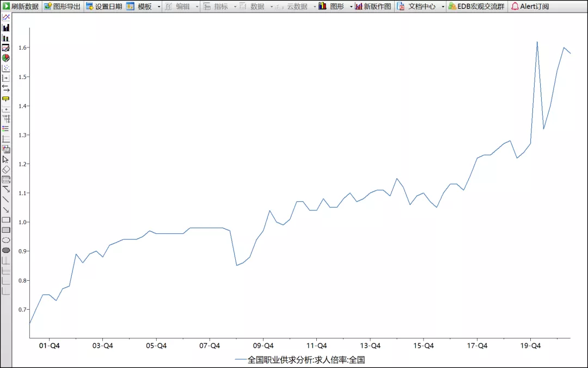Click the plain axis lines icon
Viewport: 588px width, 368px height.
coord(6,139)
